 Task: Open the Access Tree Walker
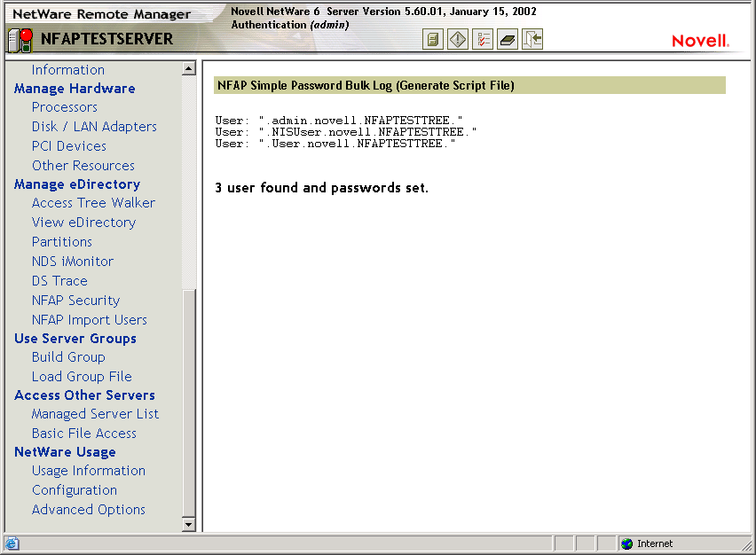(93, 202)
